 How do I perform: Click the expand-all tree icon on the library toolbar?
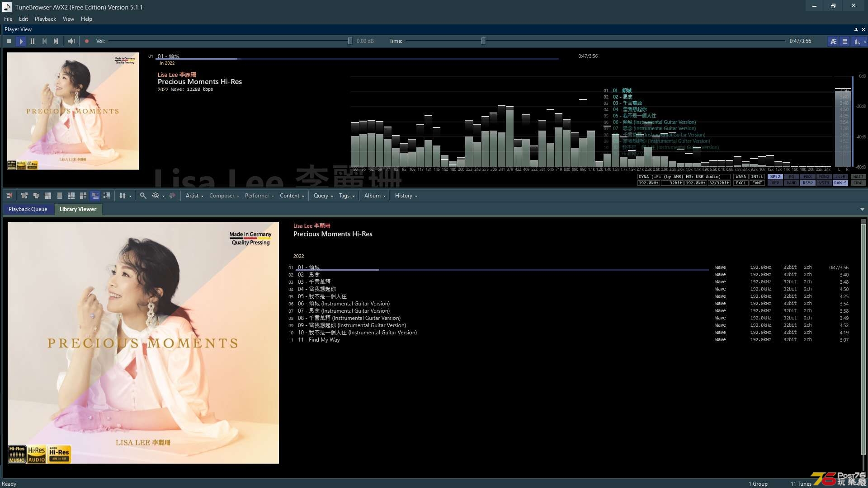coord(24,196)
